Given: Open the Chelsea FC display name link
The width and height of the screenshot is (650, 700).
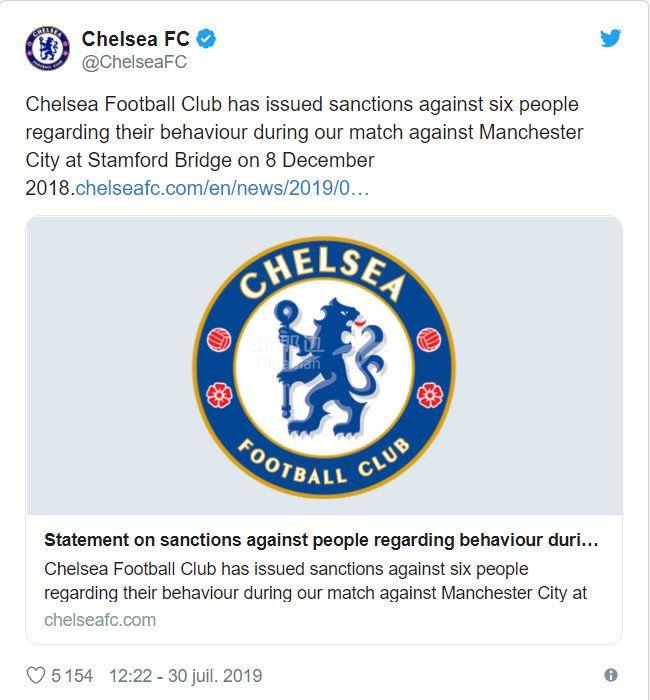Looking at the screenshot, I should (135, 40).
